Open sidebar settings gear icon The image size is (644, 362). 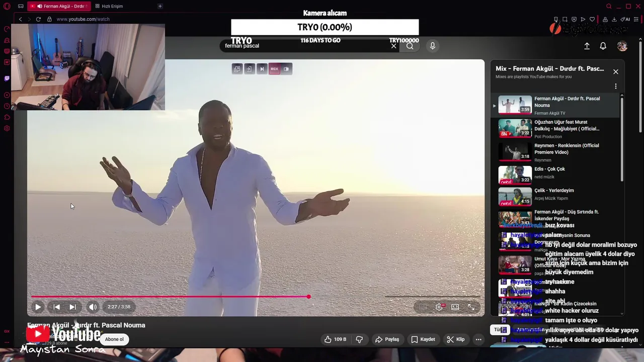7,128
